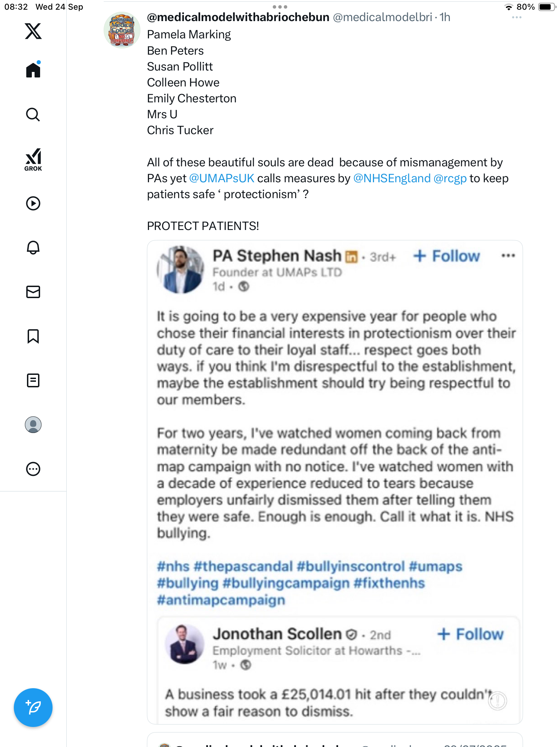Open the @NHSEngland mention

click(x=392, y=178)
